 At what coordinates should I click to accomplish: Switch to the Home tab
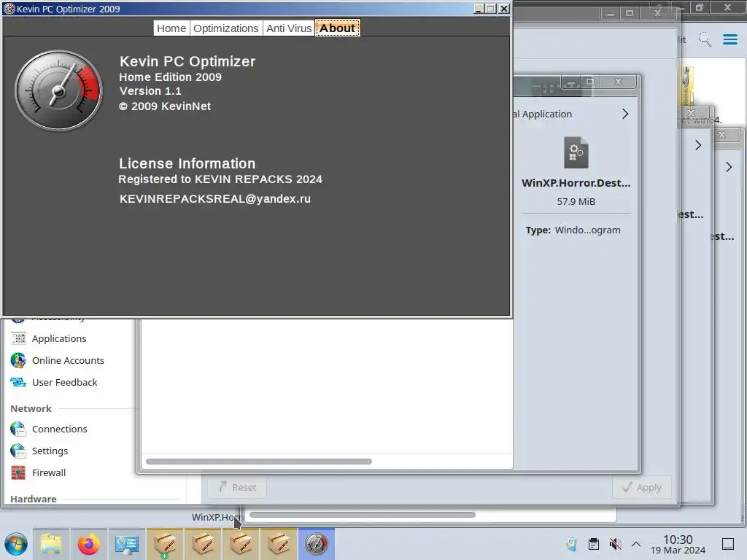pyautogui.click(x=171, y=28)
